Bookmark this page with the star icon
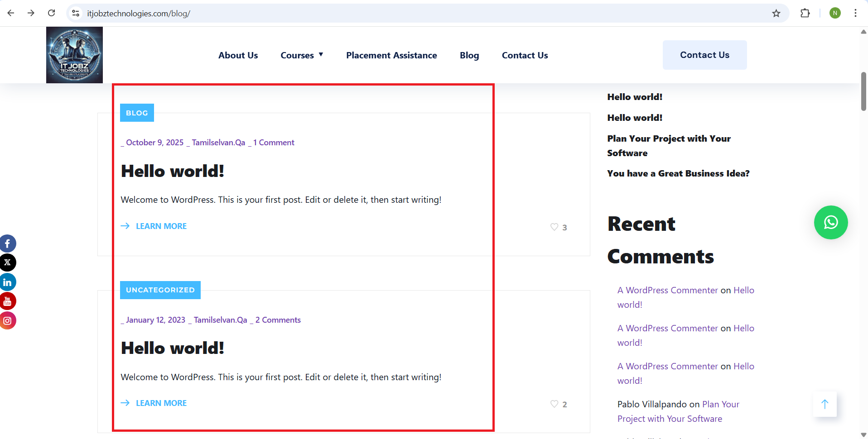This screenshot has width=868, height=439. (x=776, y=13)
